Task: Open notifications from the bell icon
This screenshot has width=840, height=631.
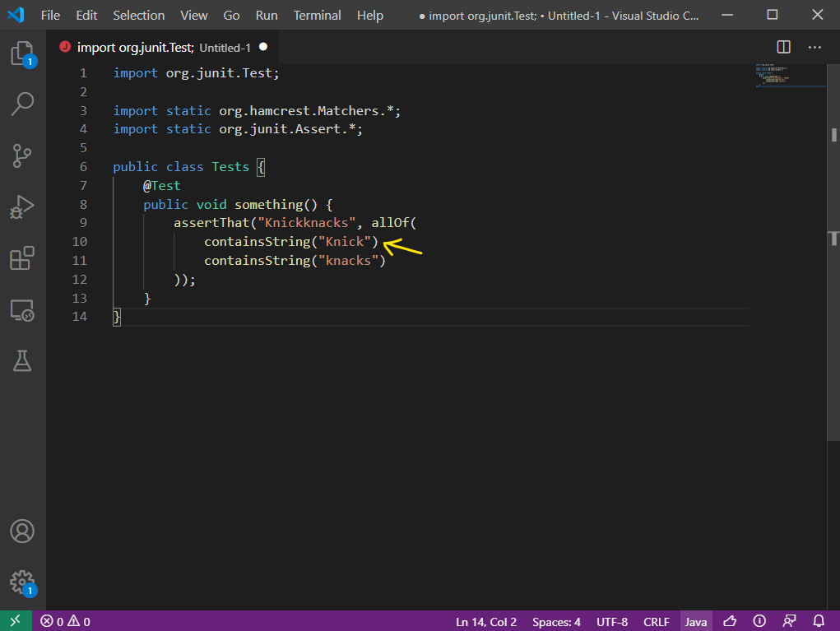Action: (x=818, y=621)
